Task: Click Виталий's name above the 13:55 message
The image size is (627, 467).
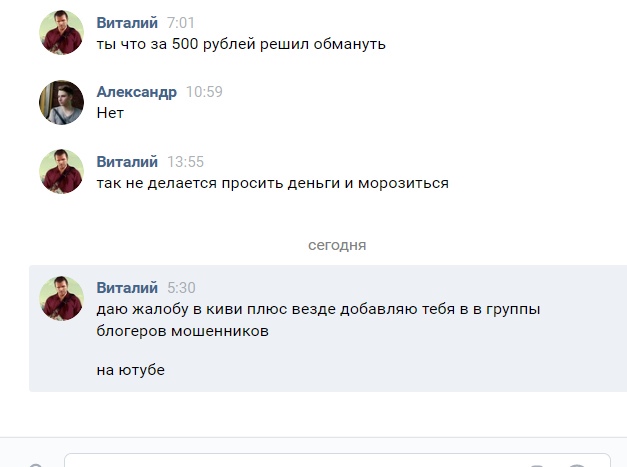Action: click(127, 161)
